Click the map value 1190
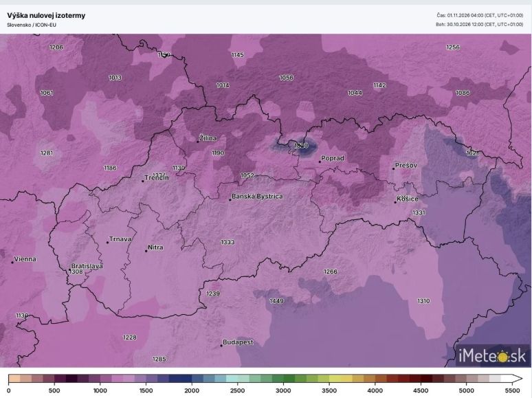This screenshot has height=398, width=532. click(218, 153)
